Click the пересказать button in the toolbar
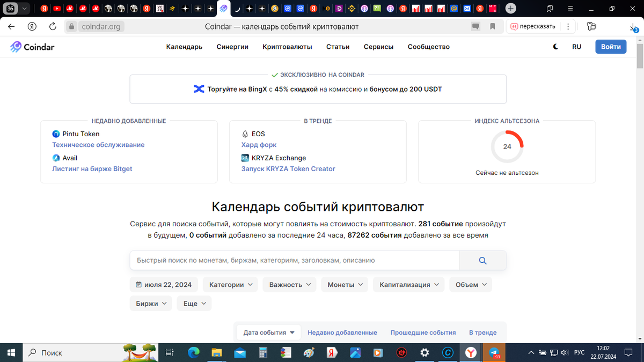 (533, 26)
